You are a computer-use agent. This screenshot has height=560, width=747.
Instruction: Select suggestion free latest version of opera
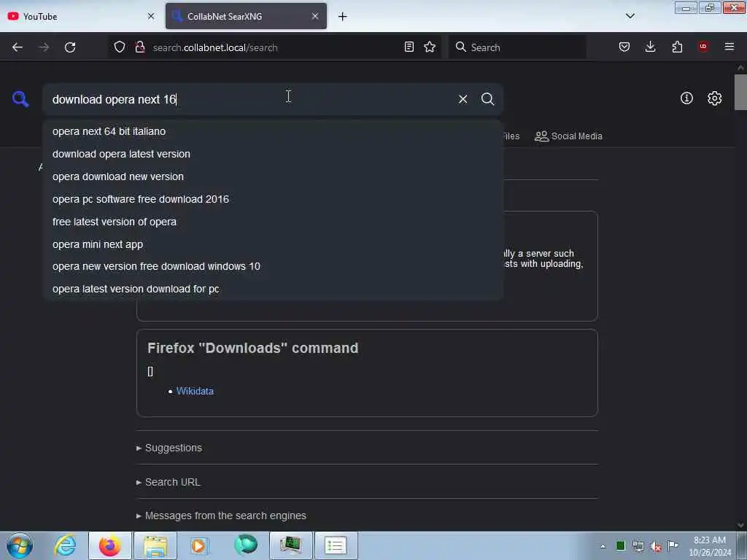pos(273,222)
